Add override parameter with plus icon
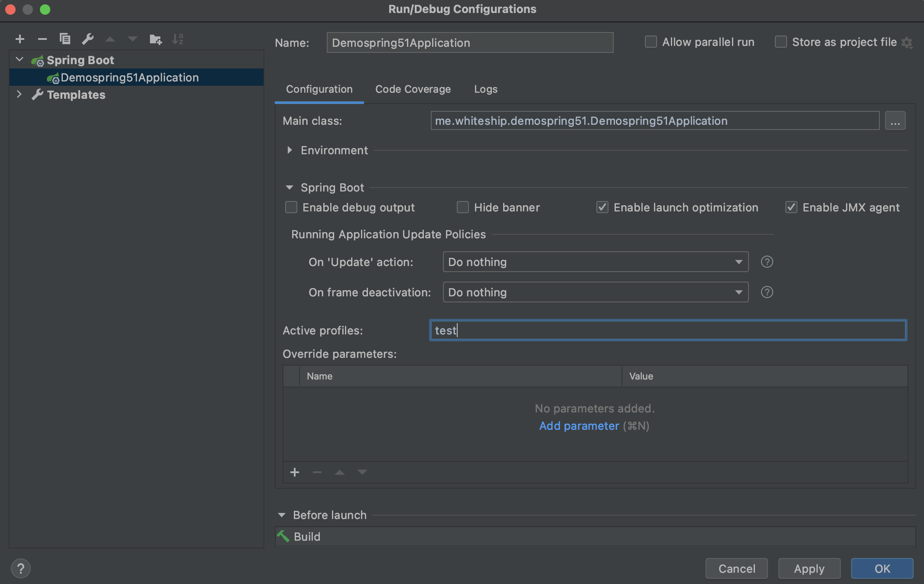This screenshot has width=924, height=584. [295, 472]
